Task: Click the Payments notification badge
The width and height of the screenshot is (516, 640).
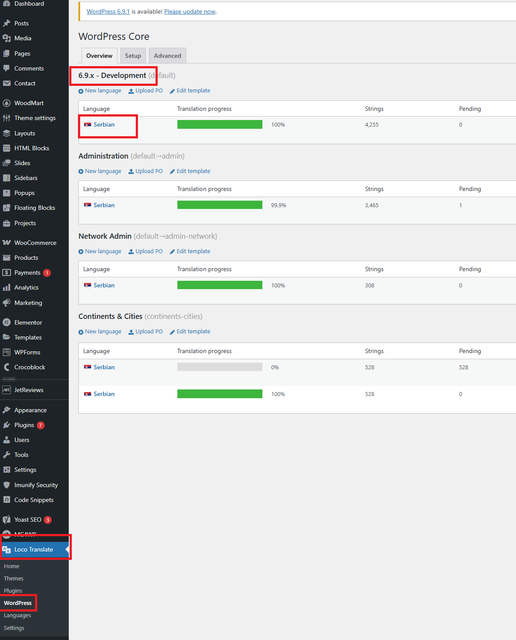Action: click(47, 273)
